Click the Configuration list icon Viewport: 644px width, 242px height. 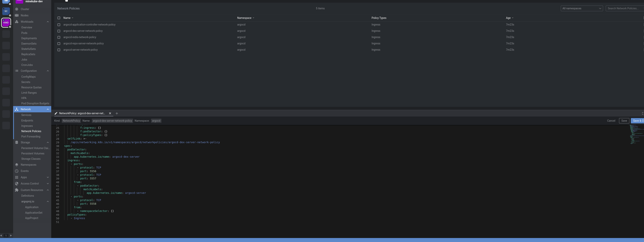(x=17, y=71)
